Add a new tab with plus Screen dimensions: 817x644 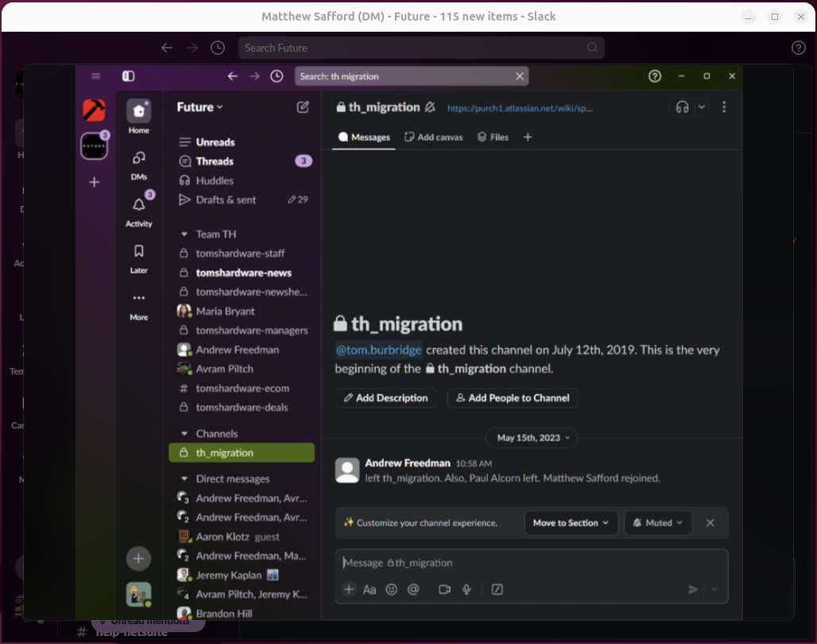point(528,137)
